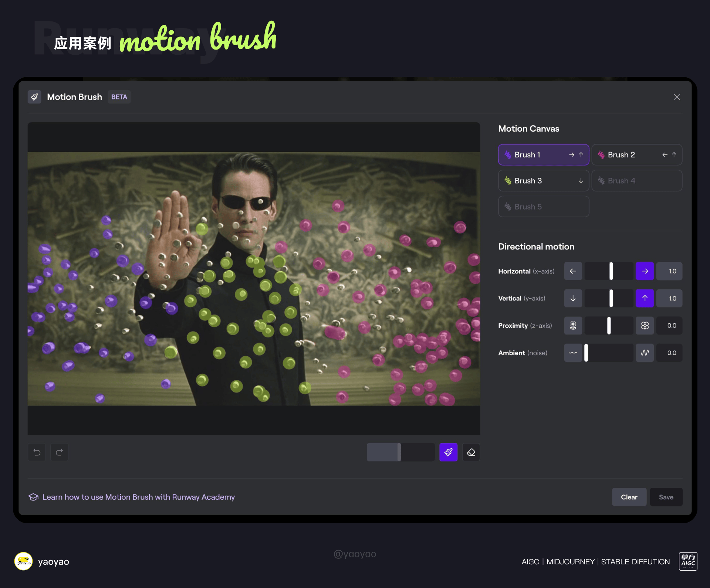710x588 pixels.
Task: Redo the brush stroke
Action: point(59,452)
